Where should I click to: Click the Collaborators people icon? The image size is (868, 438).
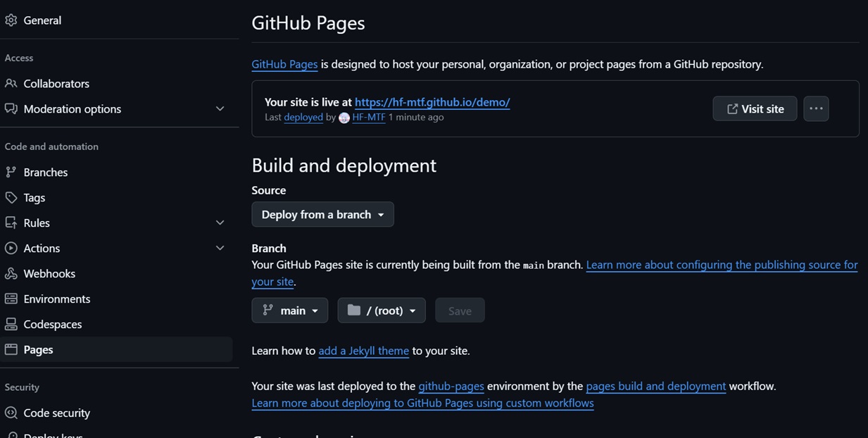[11, 84]
